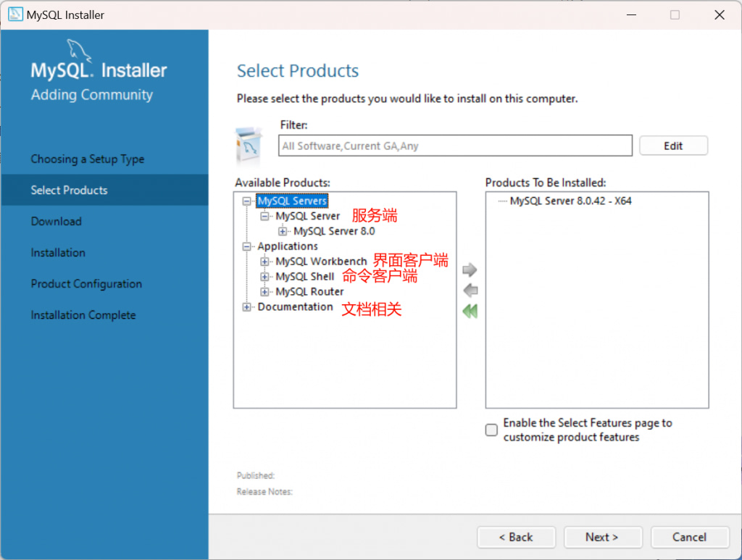Click the Filter text field
742x560 pixels.
pos(455,146)
